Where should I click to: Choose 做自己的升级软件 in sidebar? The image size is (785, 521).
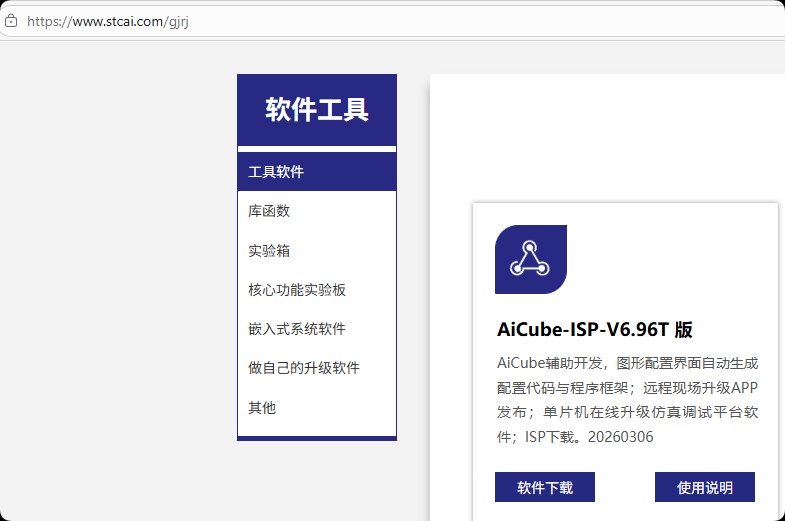317,368
